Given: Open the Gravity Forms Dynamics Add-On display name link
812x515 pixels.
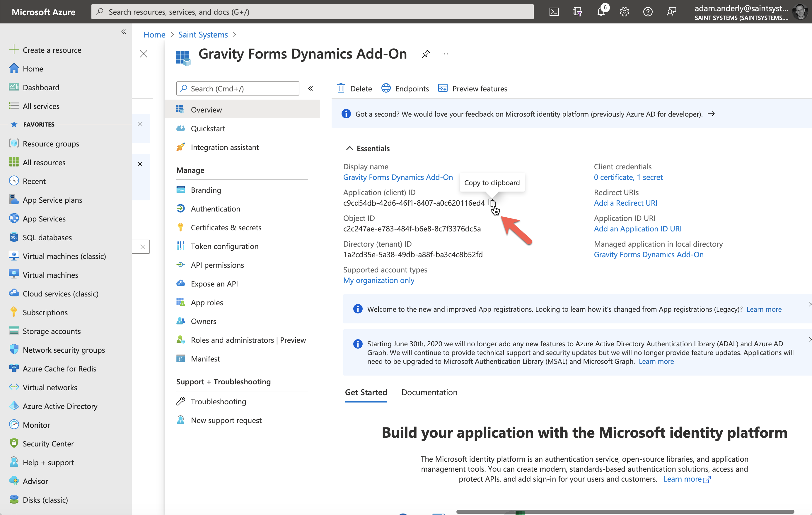Looking at the screenshot, I should 398,177.
